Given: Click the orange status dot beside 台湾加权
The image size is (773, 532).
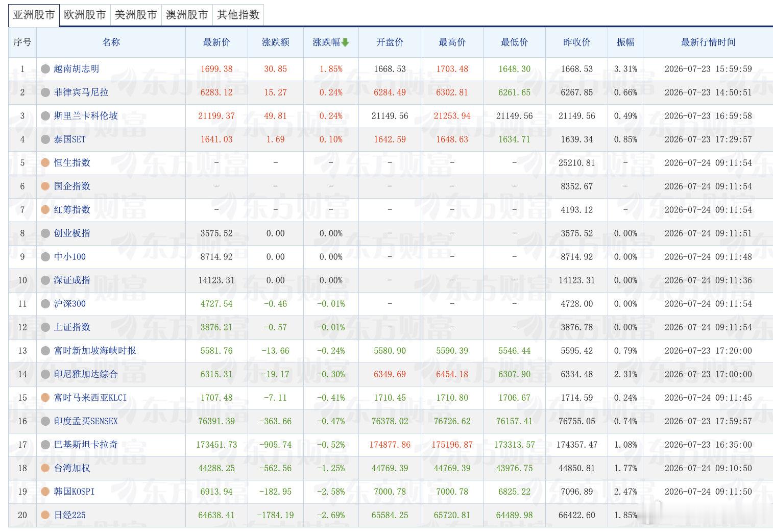Looking at the screenshot, I should click(45, 468).
